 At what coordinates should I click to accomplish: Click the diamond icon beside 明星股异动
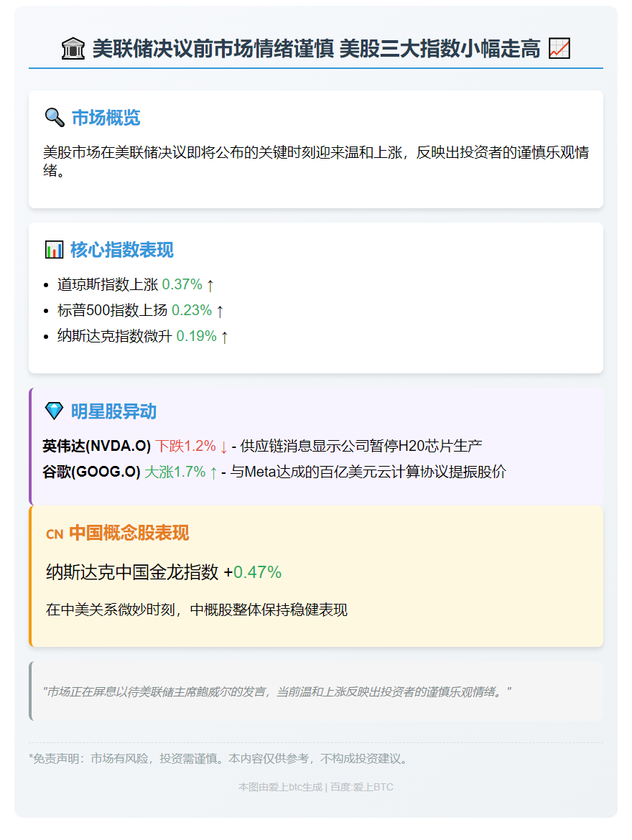54,411
